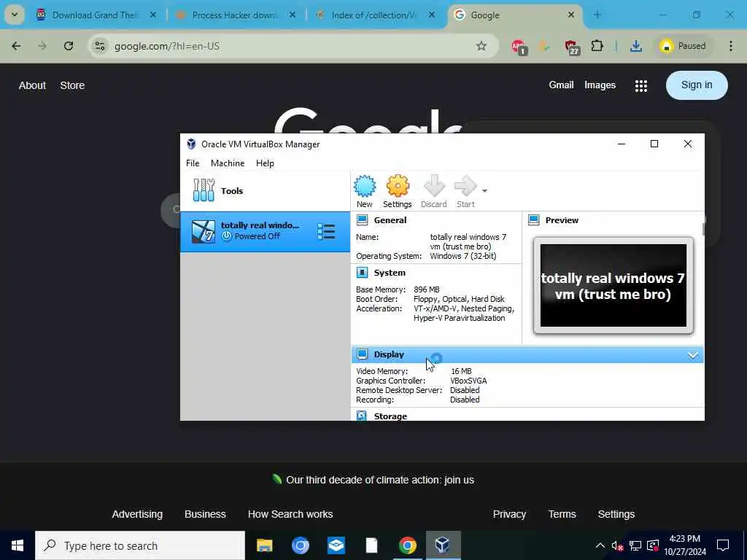Select the totally real windows 7 VM
Image resolution: width=747 pixels, height=560 pixels.
tap(265, 231)
